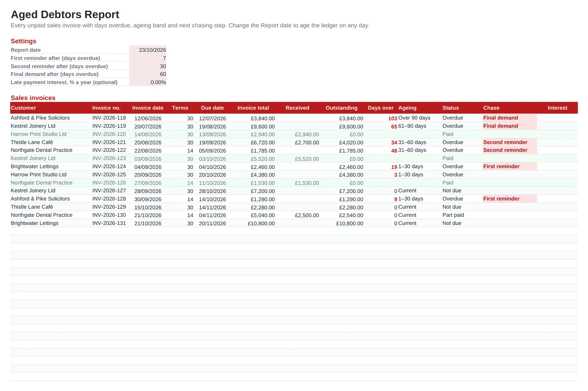588x391 pixels.
Task: Click due date 05/09/2026
Action: tap(212, 151)
